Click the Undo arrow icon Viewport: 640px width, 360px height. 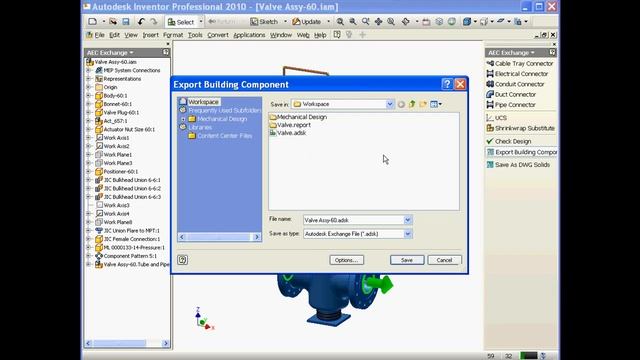point(141,22)
